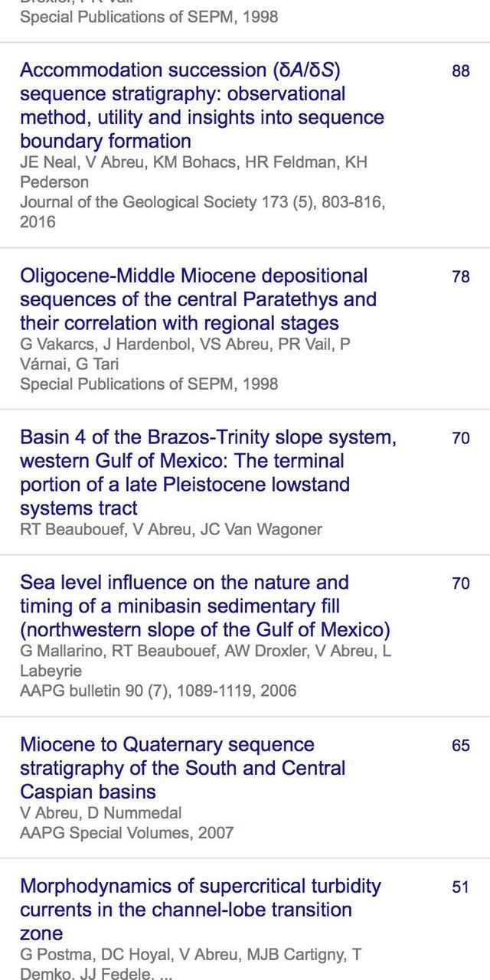Show the 70 citations for the Basin 4 paper
490x980 pixels.
tap(460, 439)
